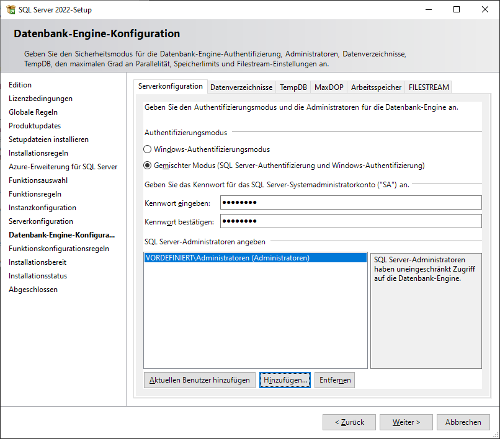Click Installationsstatus step in sidebar

38,276
